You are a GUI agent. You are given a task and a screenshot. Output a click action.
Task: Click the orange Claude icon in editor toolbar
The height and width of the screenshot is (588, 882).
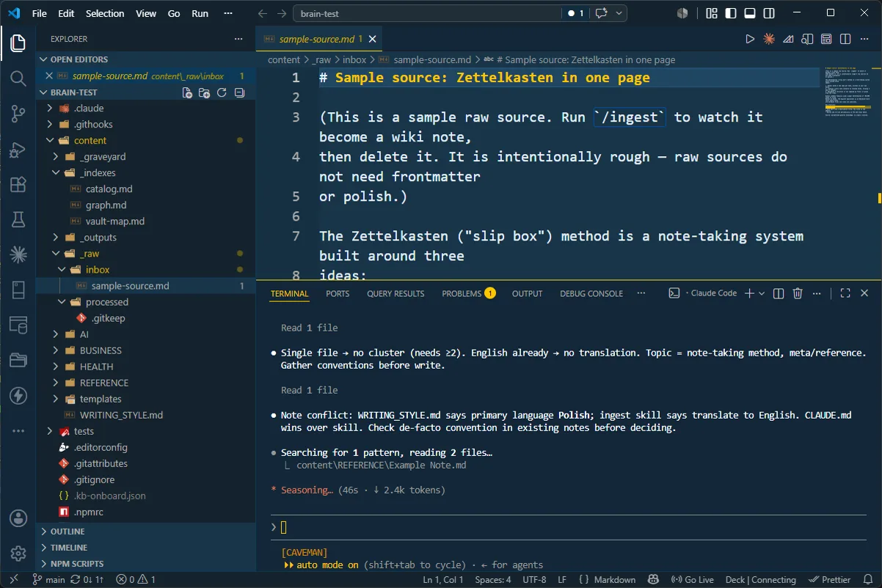click(x=769, y=39)
